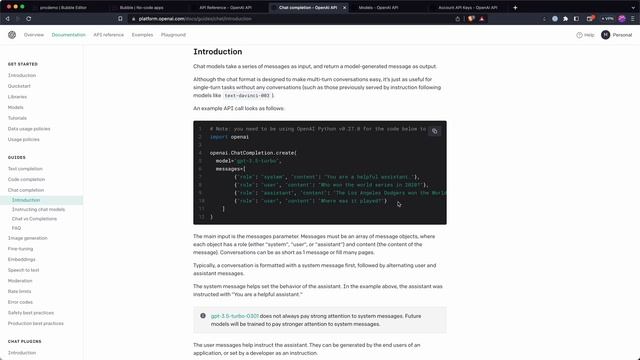Open the browser extensions puzzle icon
640x360 pixels.
[565, 19]
